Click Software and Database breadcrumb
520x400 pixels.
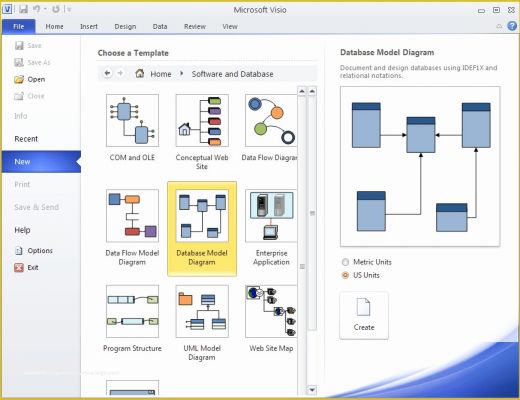[x=232, y=74]
